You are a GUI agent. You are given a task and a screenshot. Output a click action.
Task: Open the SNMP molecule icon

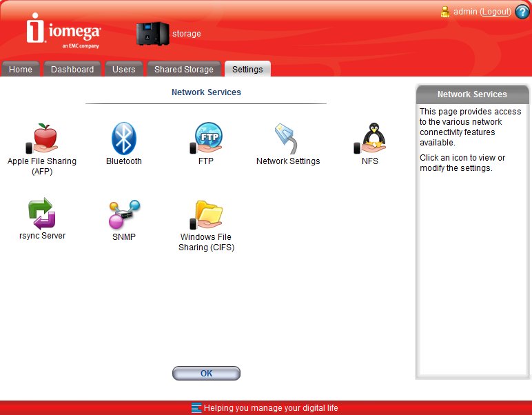[x=124, y=214]
